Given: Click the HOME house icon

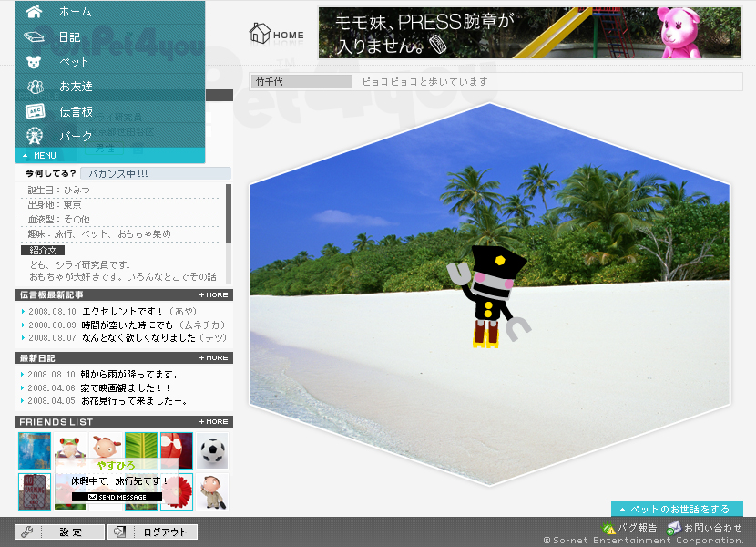Looking at the screenshot, I should coord(260,34).
